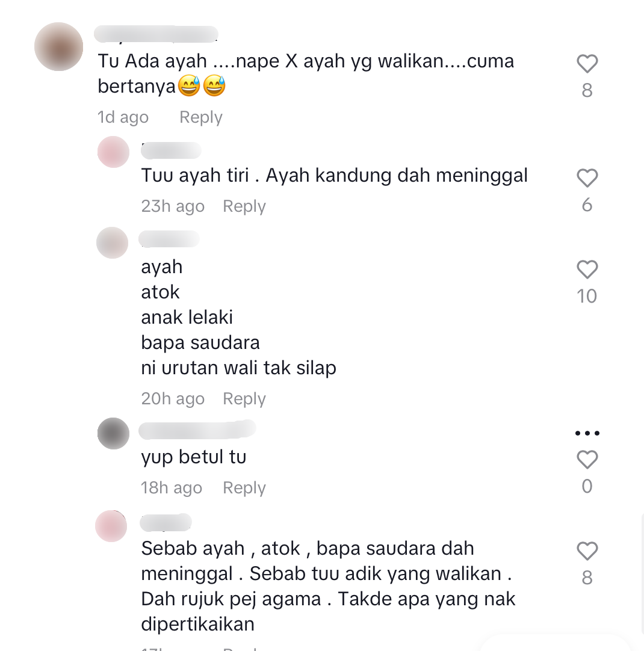Screen dimensions: 644x651
Task: Like the 'ni urutan wali tak silap' reply
Action: click(x=587, y=270)
